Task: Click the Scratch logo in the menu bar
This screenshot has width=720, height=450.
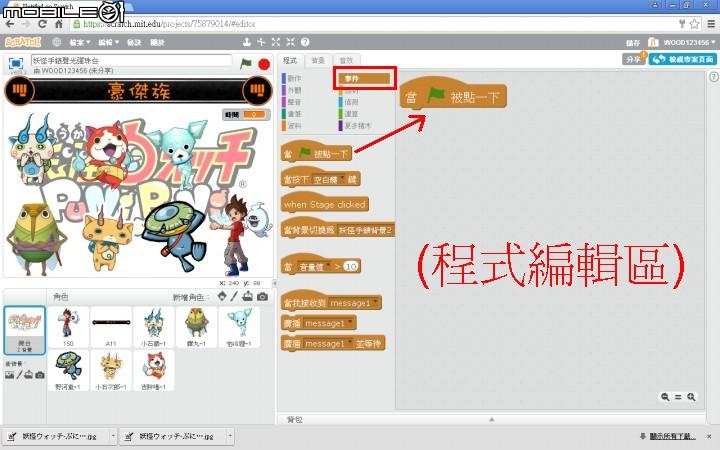Action: click(x=23, y=42)
